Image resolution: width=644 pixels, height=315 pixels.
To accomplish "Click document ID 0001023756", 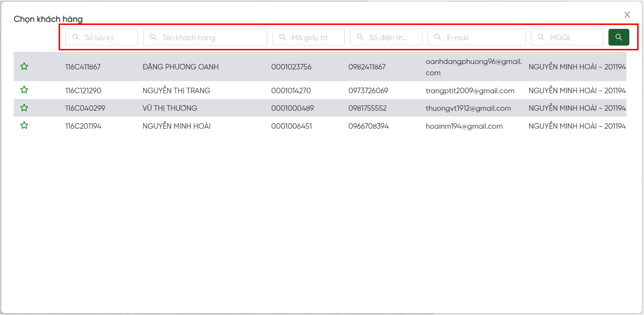I will pos(291,67).
